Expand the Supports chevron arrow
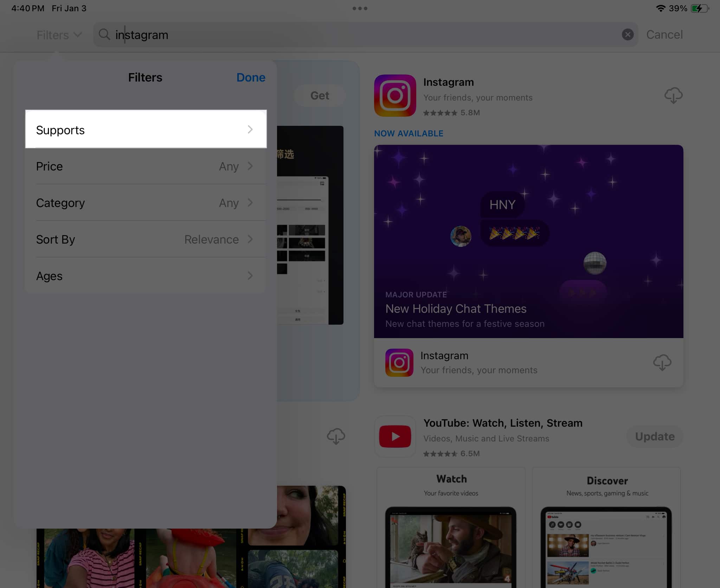This screenshot has height=588, width=720. pos(250,129)
